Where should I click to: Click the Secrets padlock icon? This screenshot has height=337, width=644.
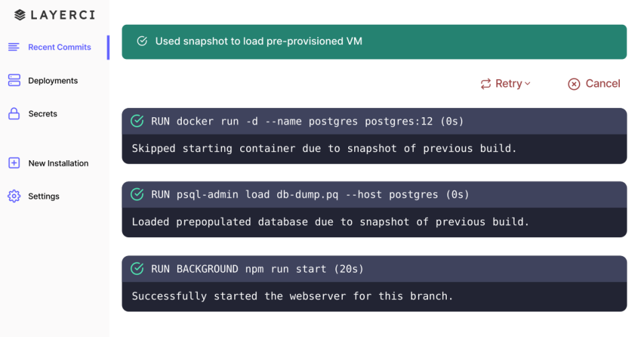(13, 114)
